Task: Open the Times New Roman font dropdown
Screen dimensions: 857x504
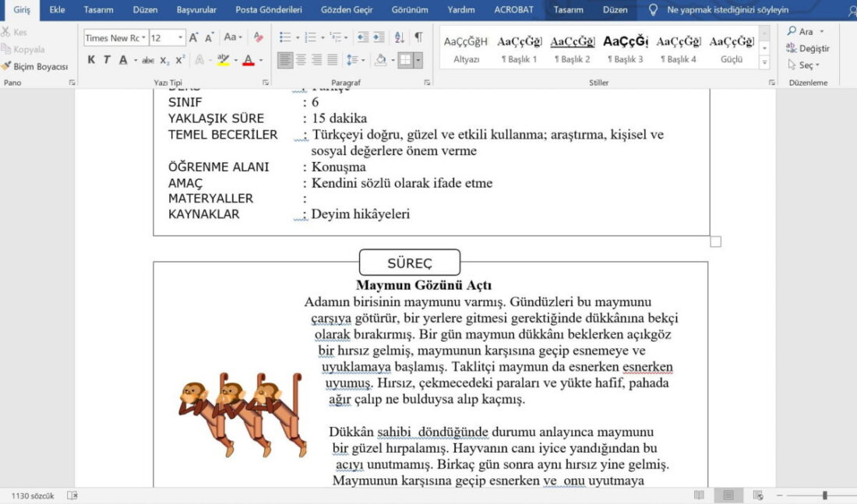Action: click(x=144, y=37)
